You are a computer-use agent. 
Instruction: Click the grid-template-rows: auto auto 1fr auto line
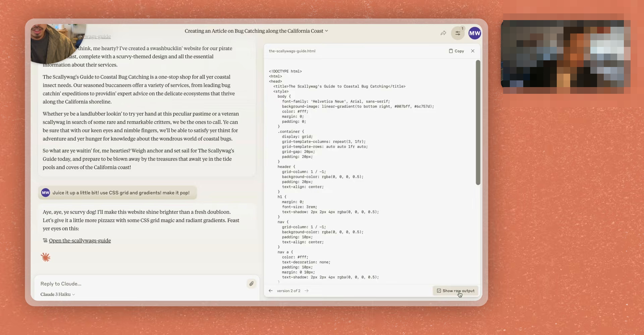click(325, 147)
